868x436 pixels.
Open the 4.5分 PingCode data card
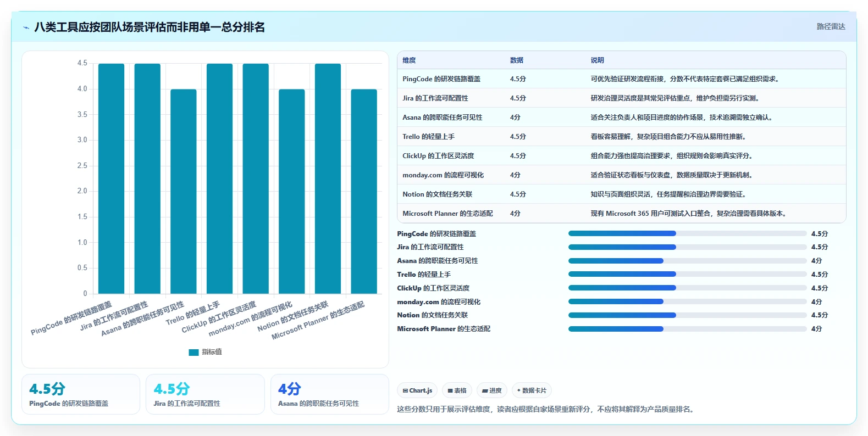click(81, 394)
